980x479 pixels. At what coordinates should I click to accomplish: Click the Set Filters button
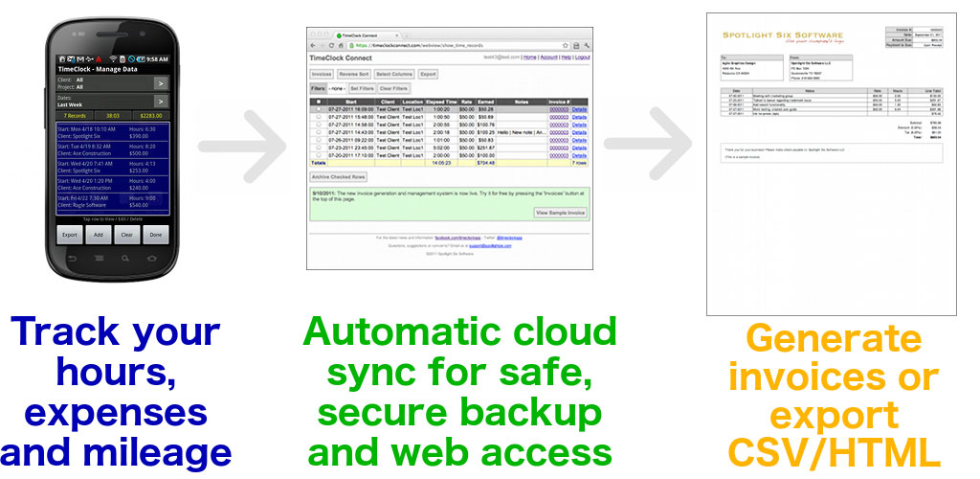point(362,89)
